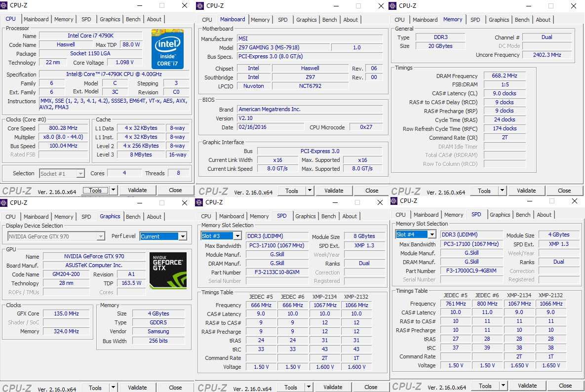Click the Uncore Frequency 2402.3 MHz value
585x392 pixels.
pyautogui.click(x=547, y=55)
